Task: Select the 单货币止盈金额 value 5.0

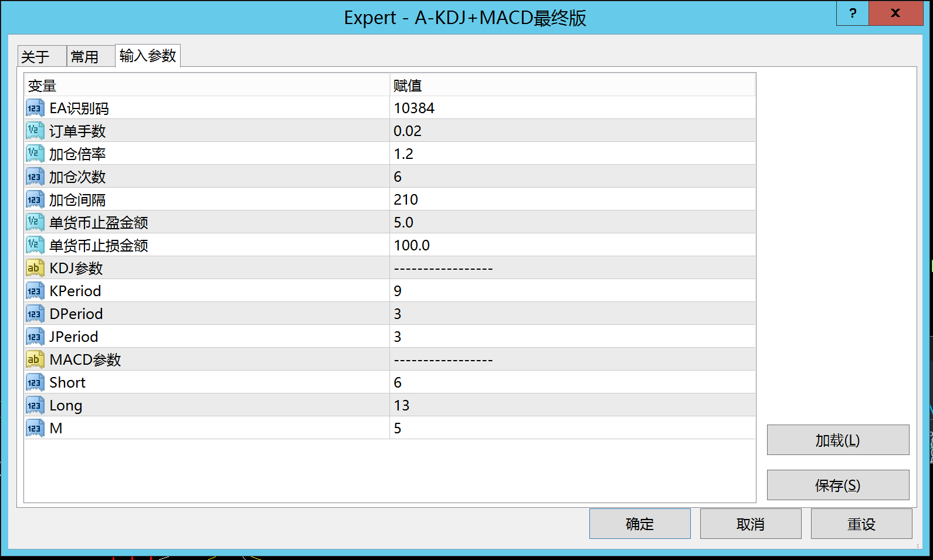Action: pyautogui.click(x=403, y=222)
